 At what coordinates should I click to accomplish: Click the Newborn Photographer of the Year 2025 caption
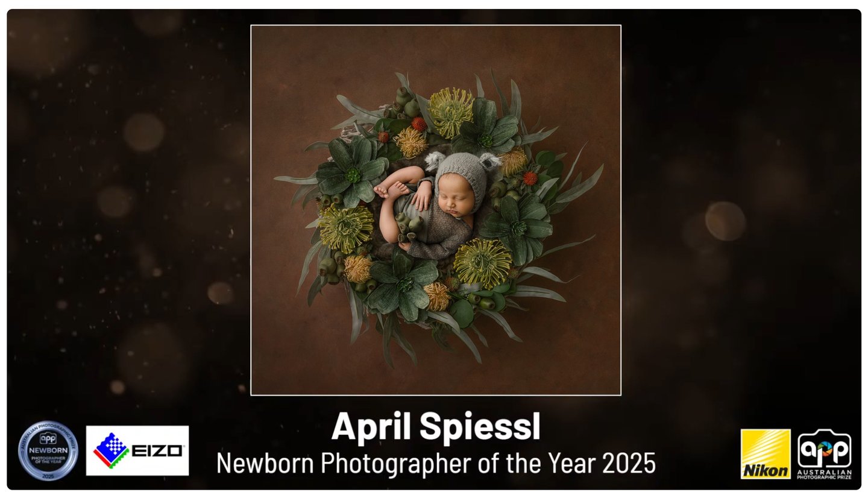point(436,463)
